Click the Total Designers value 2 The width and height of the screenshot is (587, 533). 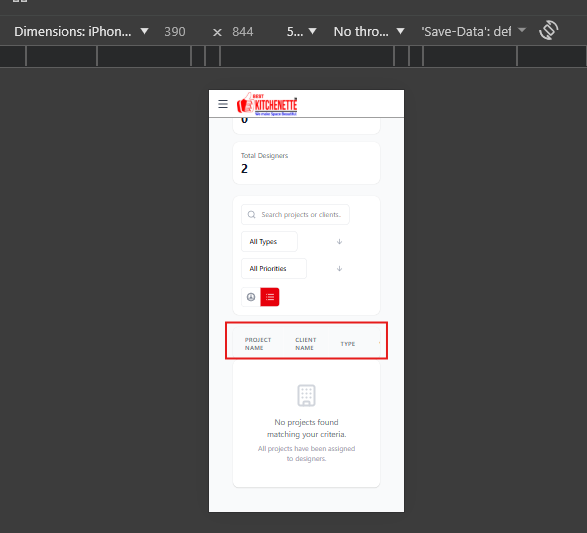[x=244, y=169]
